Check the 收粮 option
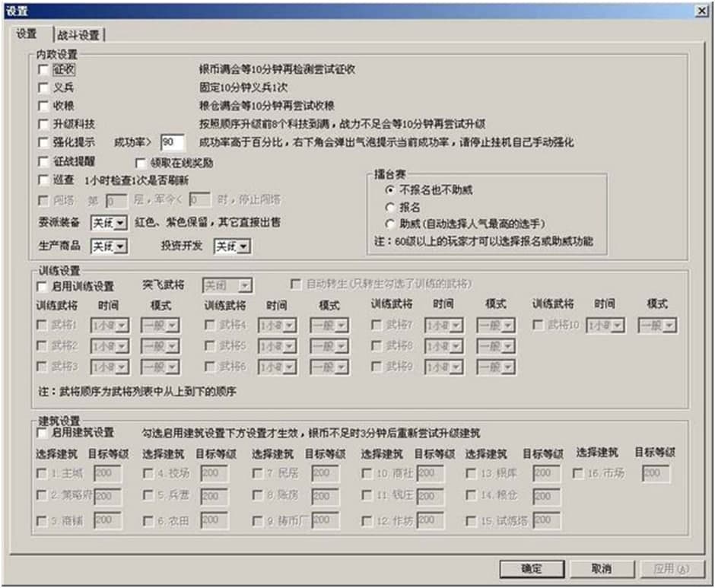The height and width of the screenshot is (588, 715). [x=43, y=106]
